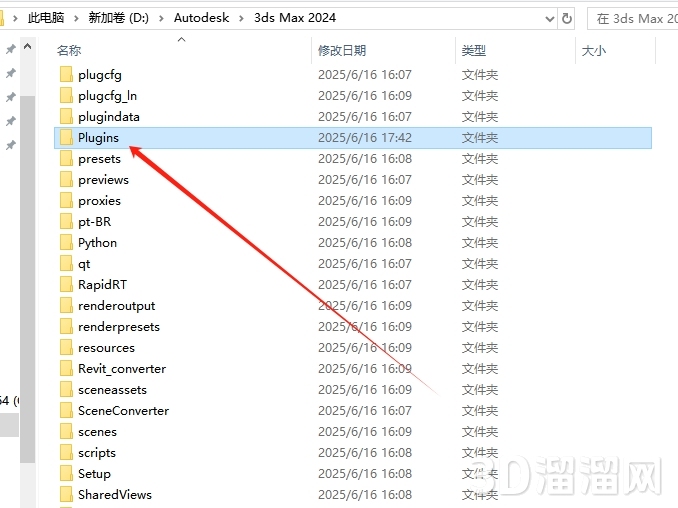Navigate to 新加卷 (D:) in breadcrumb

click(x=118, y=18)
